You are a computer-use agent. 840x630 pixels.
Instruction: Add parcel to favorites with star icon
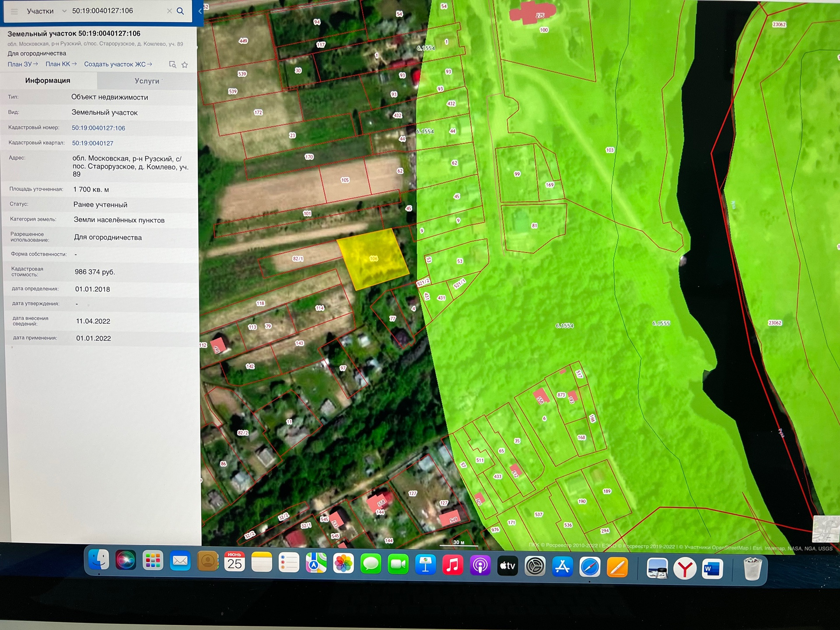coord(185,65)
